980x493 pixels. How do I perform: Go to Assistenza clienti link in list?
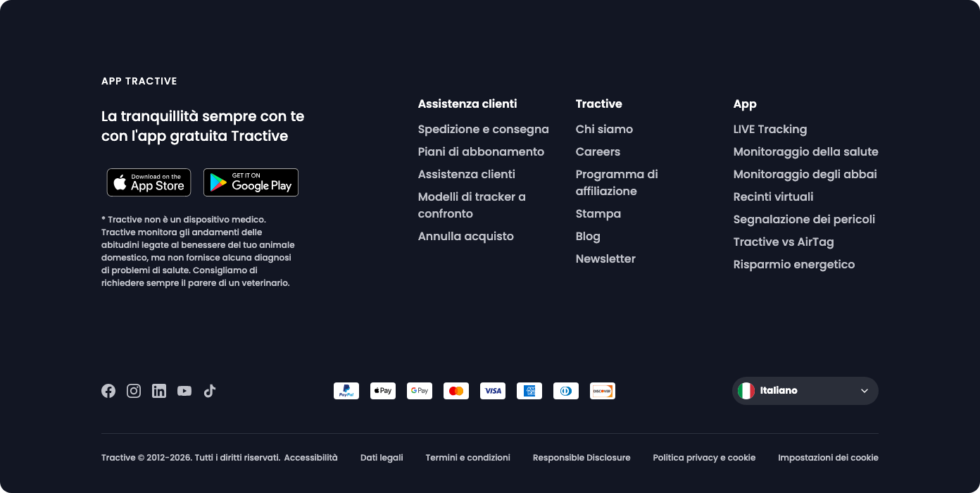[x=467, y=174]
